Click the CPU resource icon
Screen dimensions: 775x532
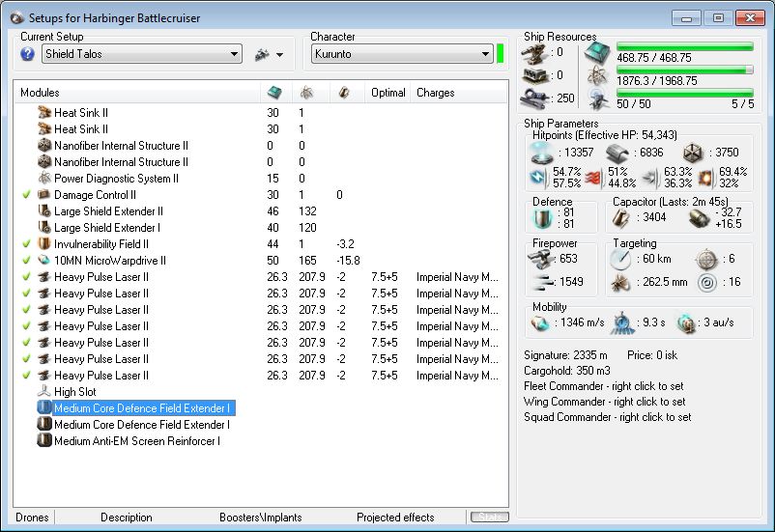coord(597,52)
